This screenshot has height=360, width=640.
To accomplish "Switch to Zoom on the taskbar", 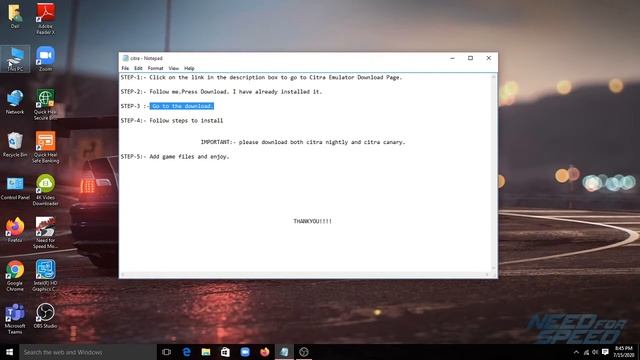I will (x=245, y=352).
